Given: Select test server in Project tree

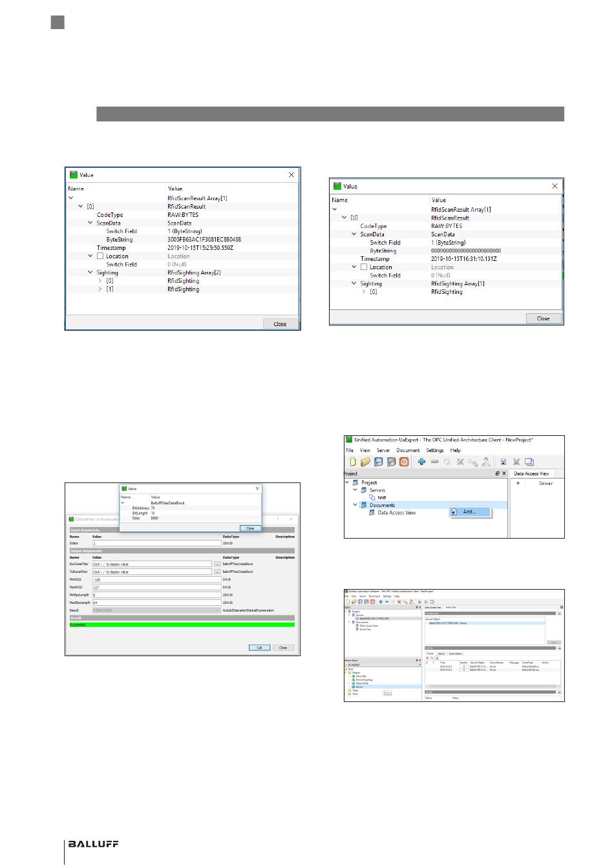Looking at the screenshot, I should click(381, 498).
